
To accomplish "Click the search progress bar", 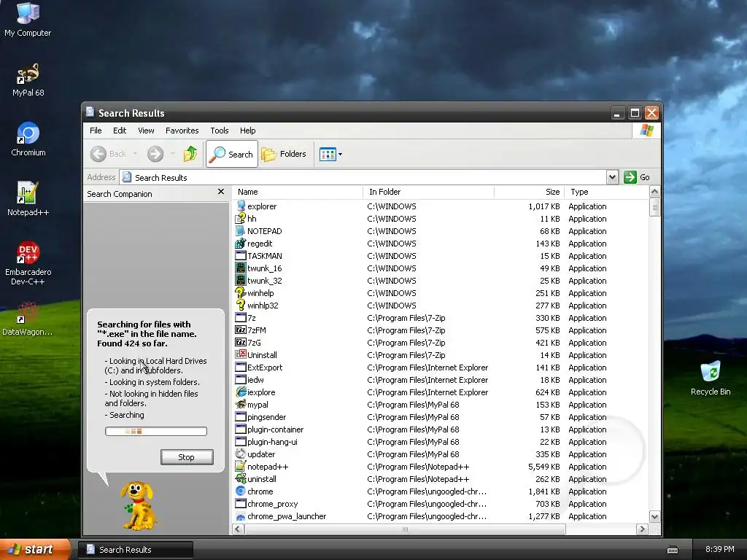I will 156,432.
